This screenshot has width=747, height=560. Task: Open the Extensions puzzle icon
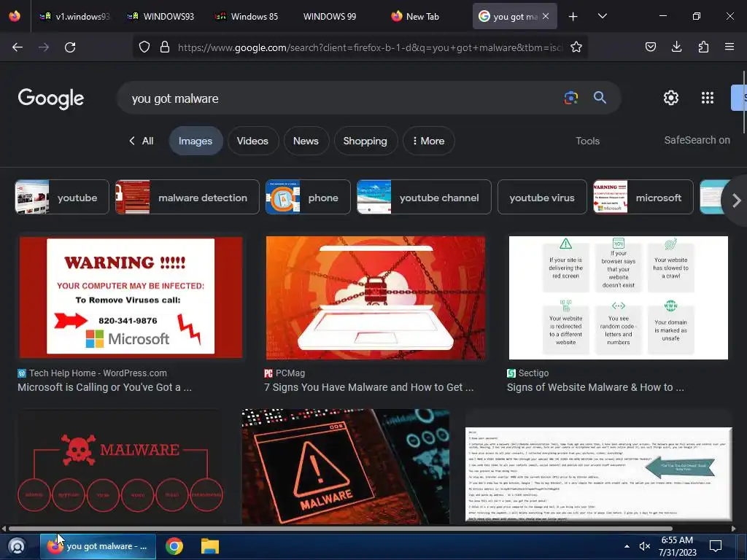click(x=703, y=47)
